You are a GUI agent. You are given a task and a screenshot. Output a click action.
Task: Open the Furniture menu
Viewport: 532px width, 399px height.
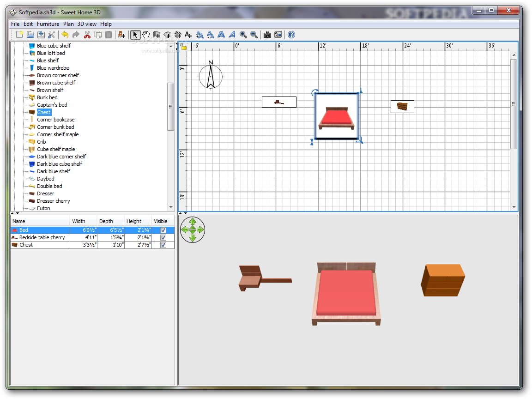pos(48,24)
